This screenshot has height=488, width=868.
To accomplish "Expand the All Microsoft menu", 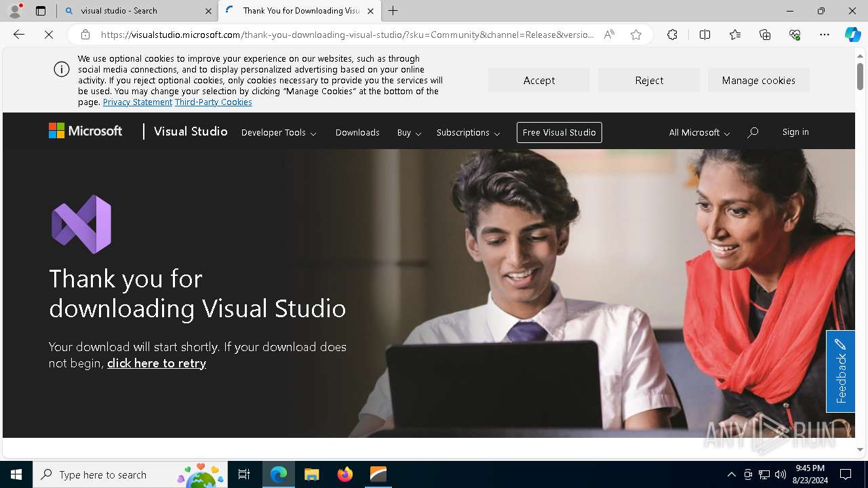I will (699, 133).
